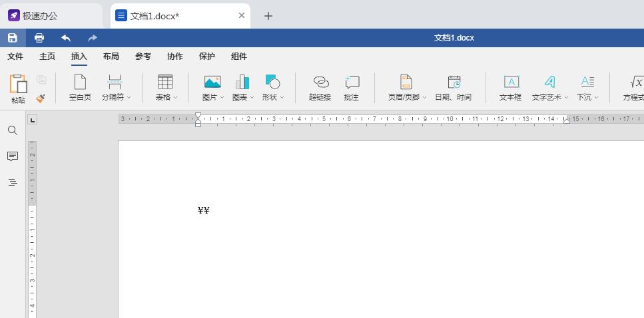The width and height of the screenshot is (644, 318).
Task: Click the 文档1.docx title in blue bar
Action: click(x=454, y=38)
